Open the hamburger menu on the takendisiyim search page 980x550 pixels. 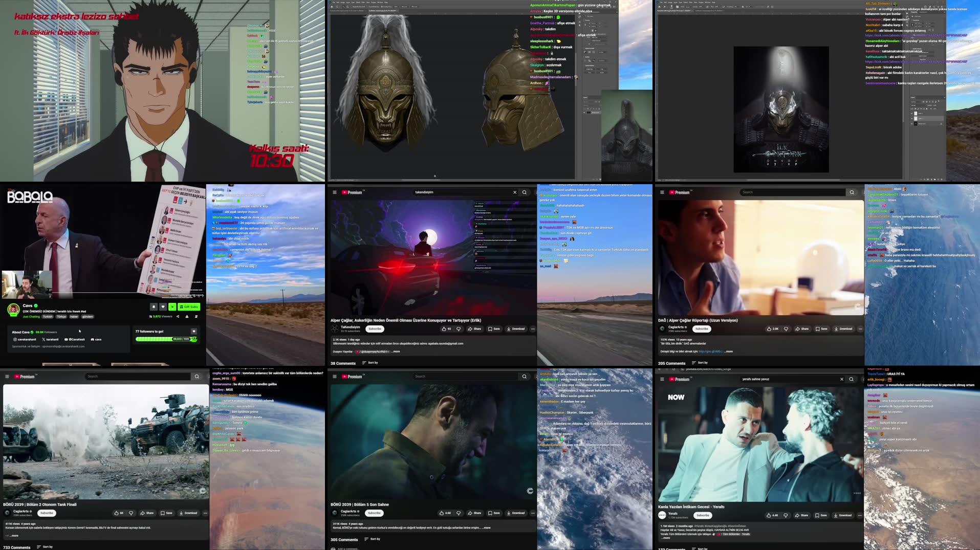coord(334,192)
